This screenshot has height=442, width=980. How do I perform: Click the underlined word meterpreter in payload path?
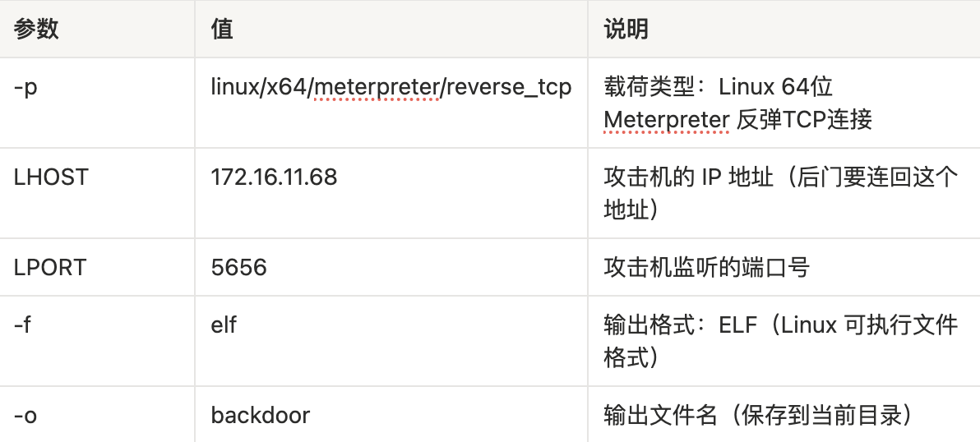[376, 87]
